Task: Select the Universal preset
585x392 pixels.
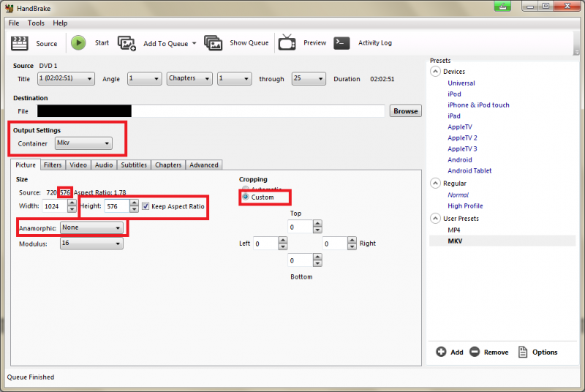Action: 461,83
